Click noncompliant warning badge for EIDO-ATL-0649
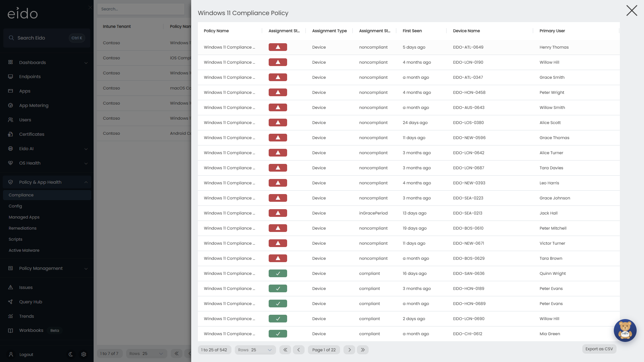 278,47
